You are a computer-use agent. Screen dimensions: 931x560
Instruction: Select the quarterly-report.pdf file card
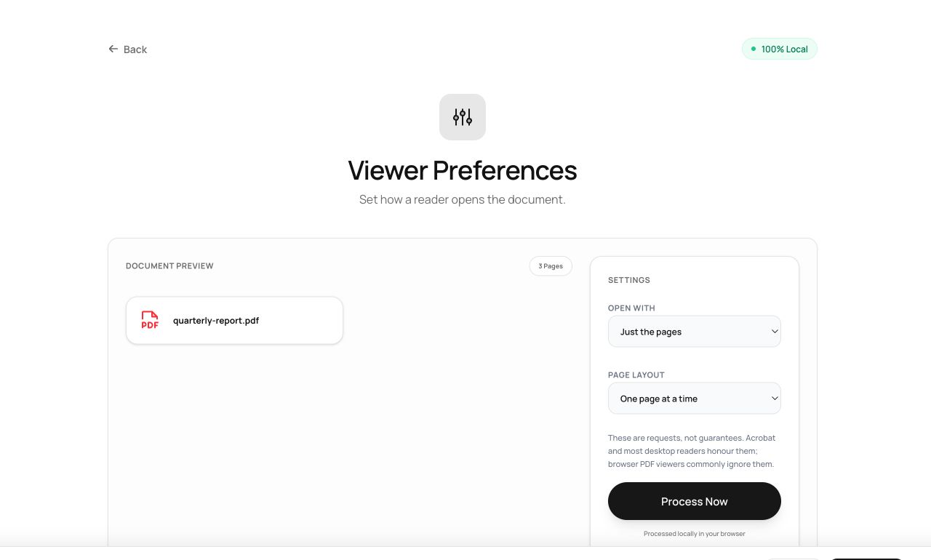234,320
